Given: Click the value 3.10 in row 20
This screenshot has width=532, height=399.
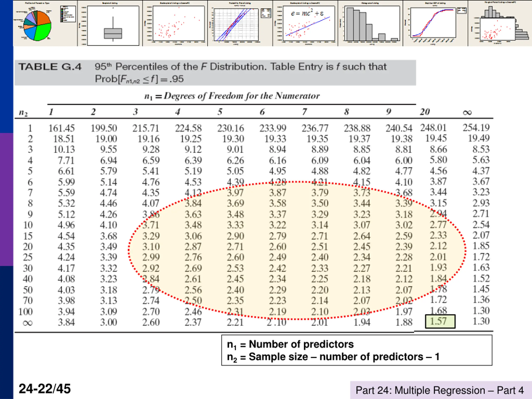Looking at the screenshot, I should 151,246.
